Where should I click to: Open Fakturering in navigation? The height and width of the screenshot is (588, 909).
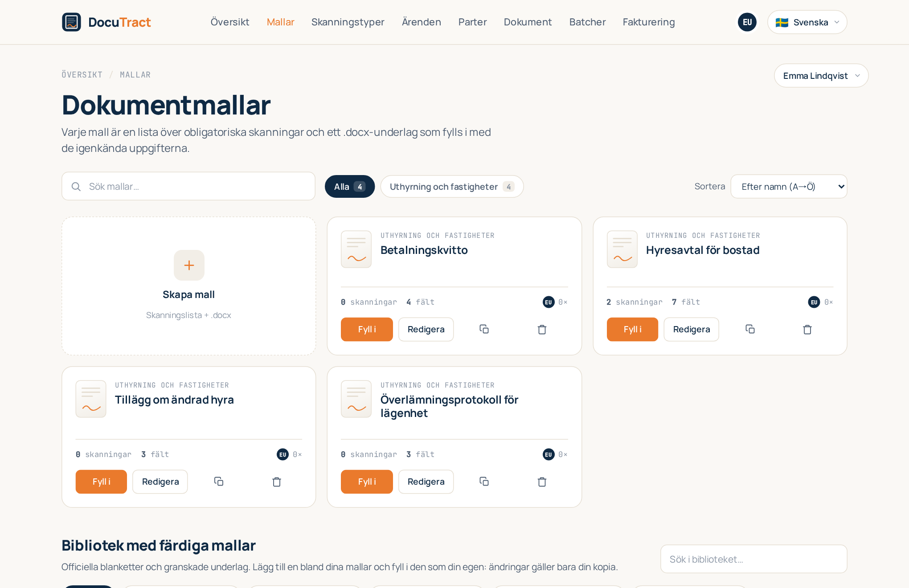(649, 22)
